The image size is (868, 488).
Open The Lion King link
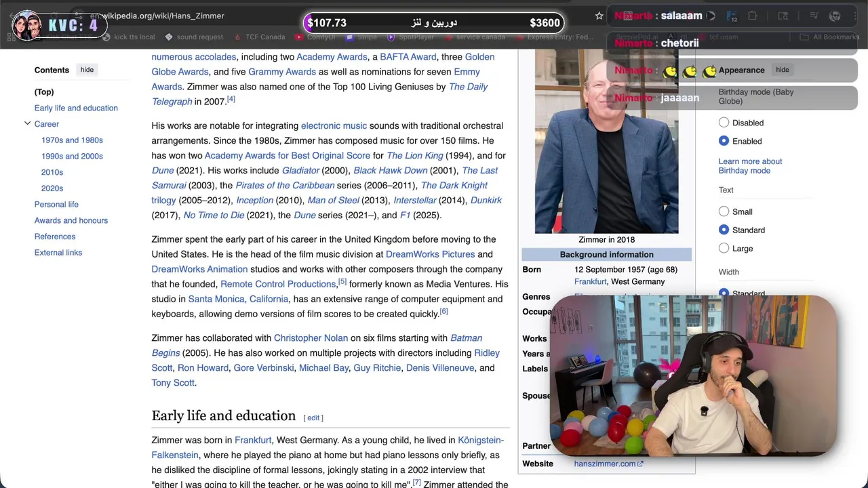click(x=414, y=156)
